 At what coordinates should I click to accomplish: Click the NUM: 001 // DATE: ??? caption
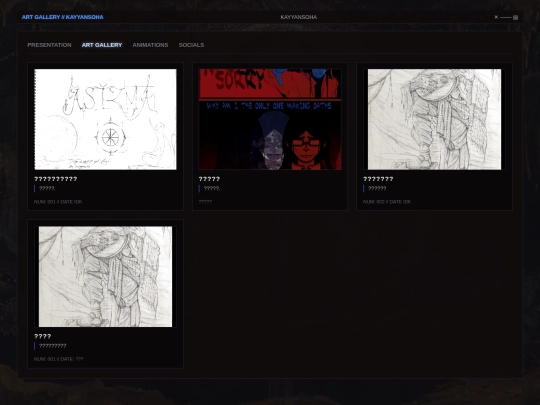point(59,359)
